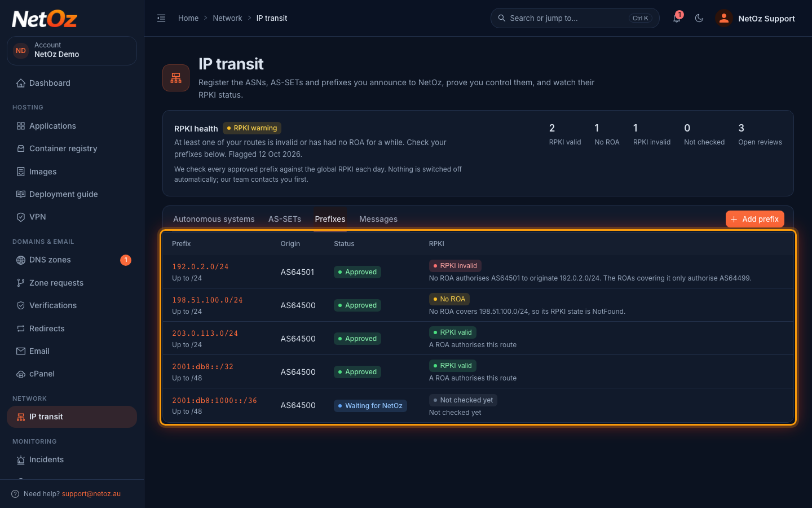Click the Open reviews count
Image resolution: width=812 pixels, height=508 pixels.
tap(760, 134)
